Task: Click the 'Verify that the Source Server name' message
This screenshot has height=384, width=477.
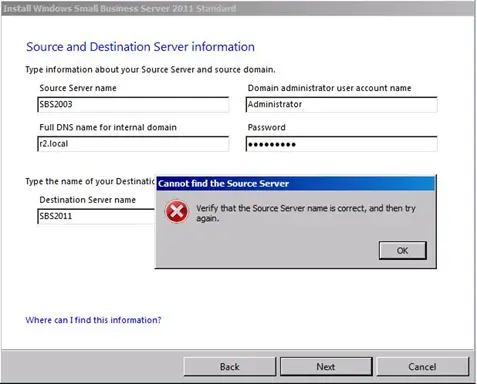Action: pyautogui.click(x=306, y=213)
